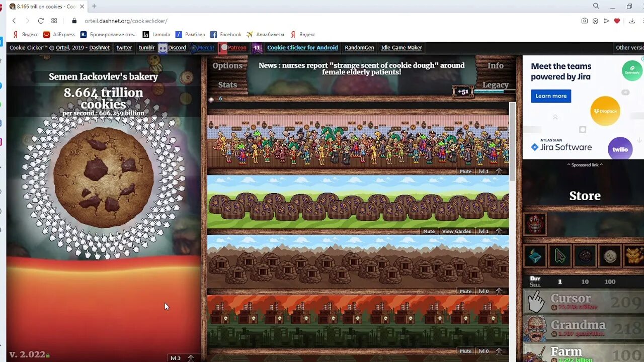Open the paper-plane send icon
Image resolution: width=644 pixels, height=362 pixels.
pos(606,21)
